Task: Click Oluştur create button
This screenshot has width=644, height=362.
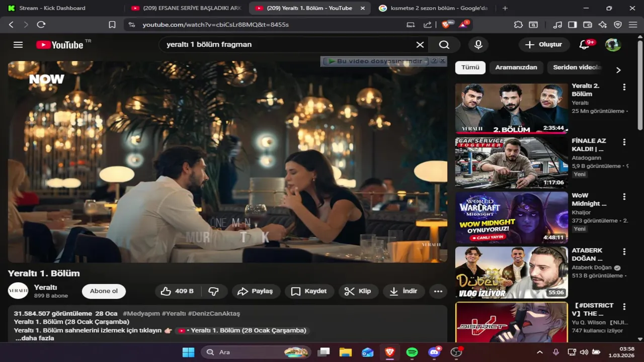Action: point(544,45)
